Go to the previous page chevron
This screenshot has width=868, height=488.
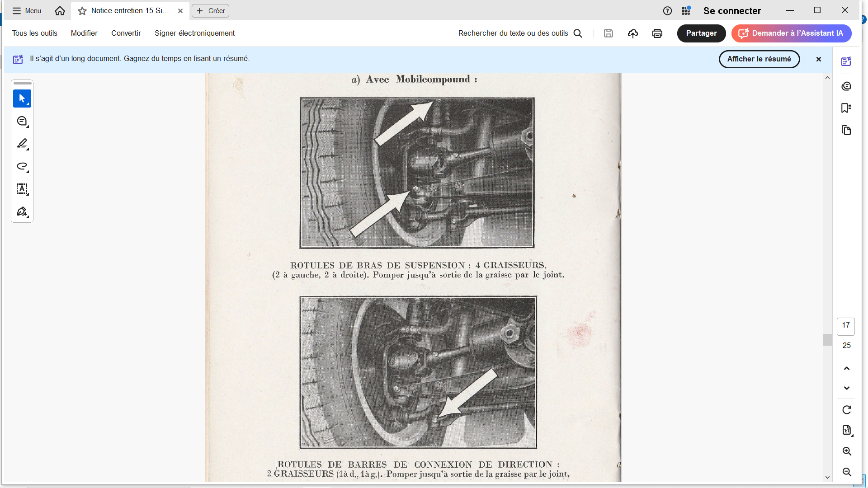tap(846, 368)
